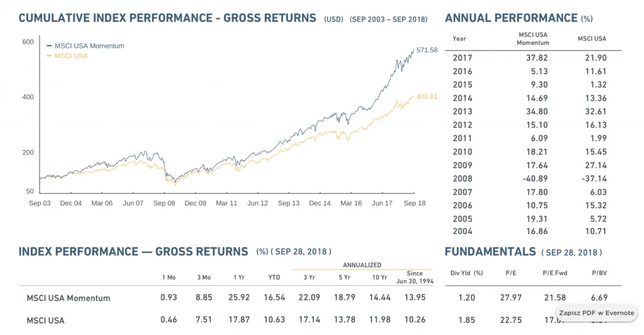Select the MSCI USA legend entry
The width and height of the screenshot is (644, 335).
point(67,56)
